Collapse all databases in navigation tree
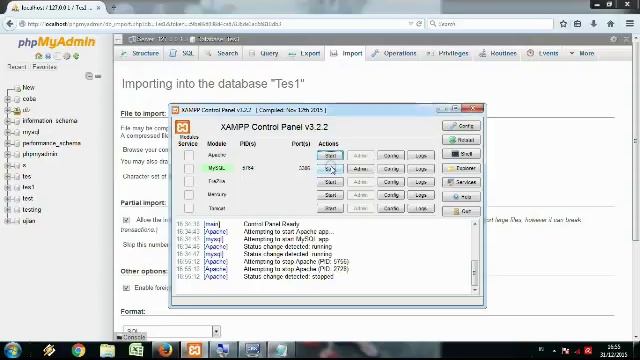This screenshot has height=360, width=640. point(89,76)
